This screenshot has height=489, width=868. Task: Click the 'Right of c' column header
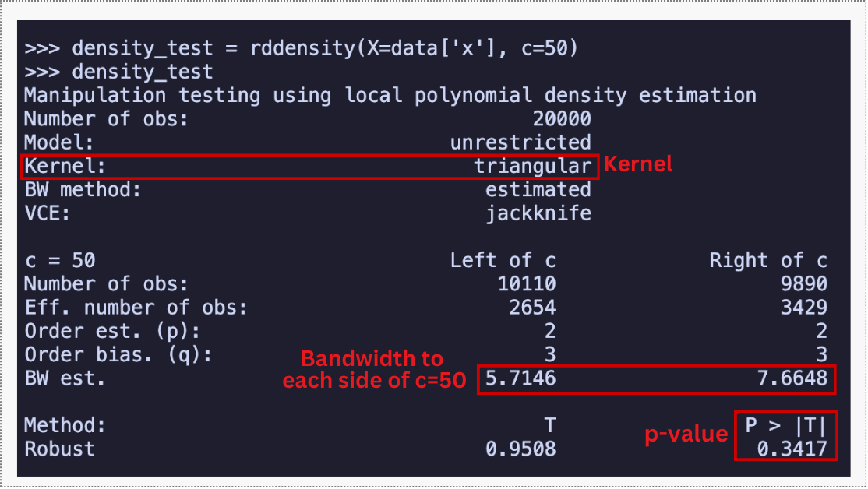[767, 260]
